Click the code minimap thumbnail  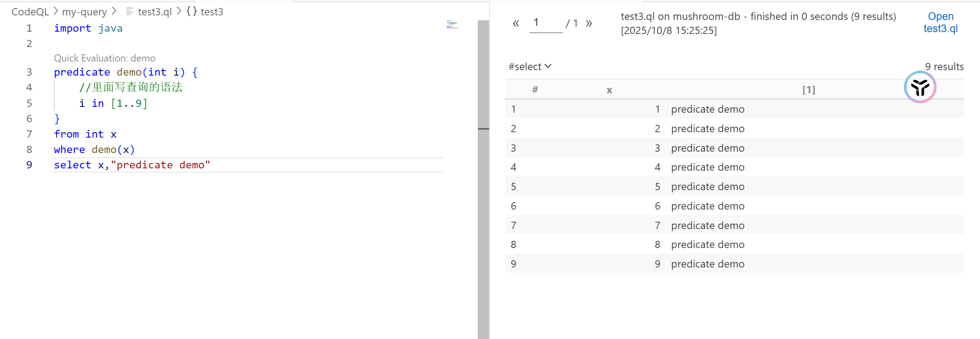pyautogui.click(x=452, y=24)
